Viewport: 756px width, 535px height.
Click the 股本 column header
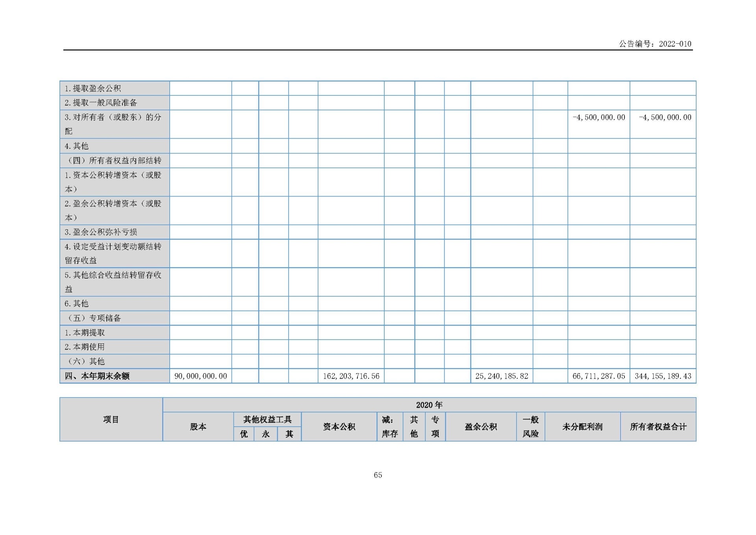pyautogui.click(x=198, y=427)
